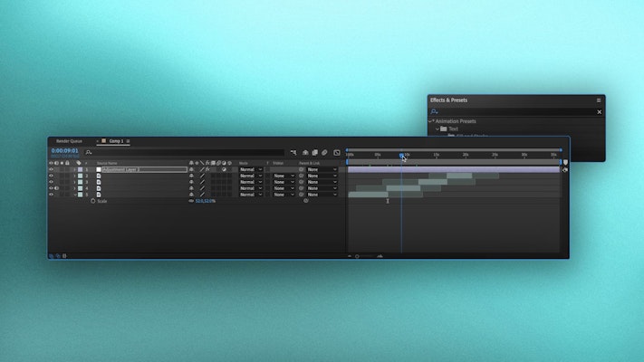This screenshot has width=644, height=362.
Task: Toggle the Hide Shy Layers switch
Action: 305,153
